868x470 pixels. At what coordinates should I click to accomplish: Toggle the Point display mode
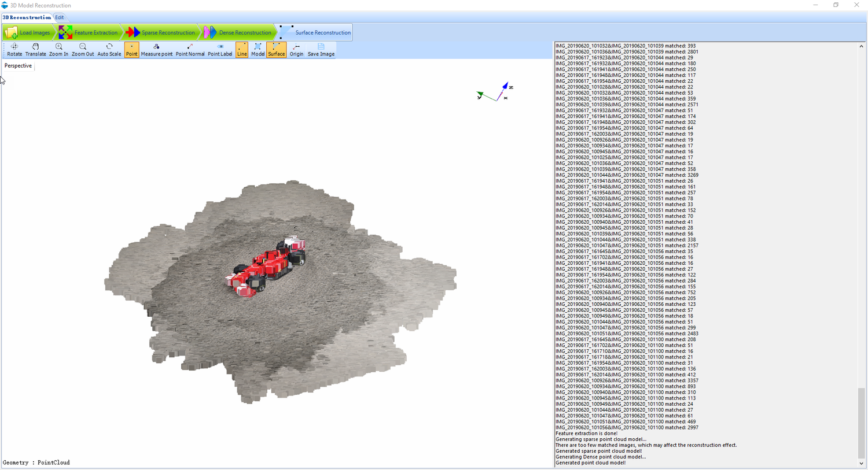pyautogui.click(x=131, y=49)
